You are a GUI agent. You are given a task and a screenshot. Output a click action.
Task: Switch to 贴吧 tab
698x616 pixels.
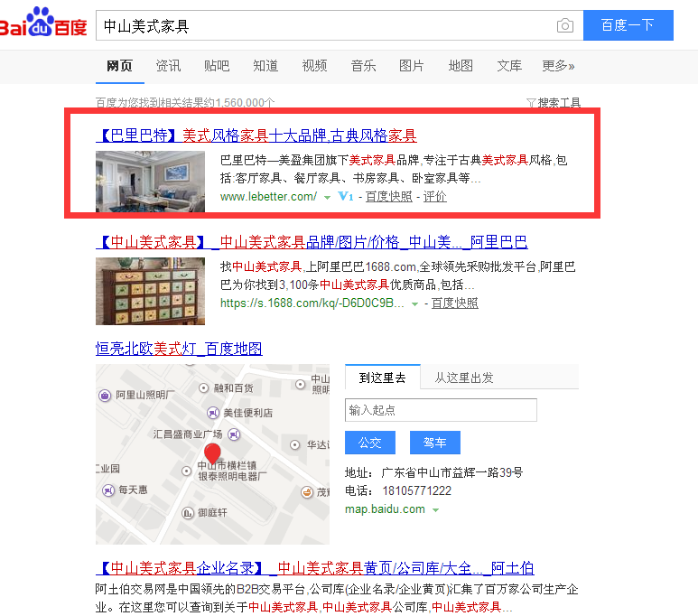[x=217, y=66]
